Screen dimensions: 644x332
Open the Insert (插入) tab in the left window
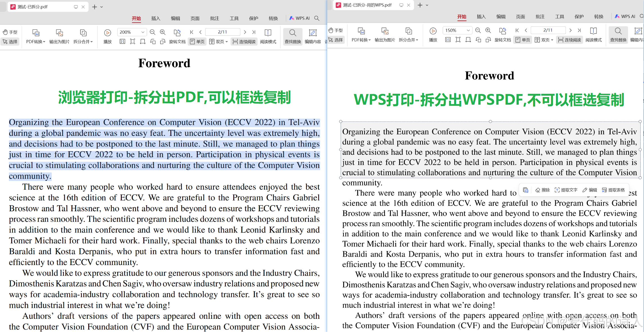click(x=156, y=18)
